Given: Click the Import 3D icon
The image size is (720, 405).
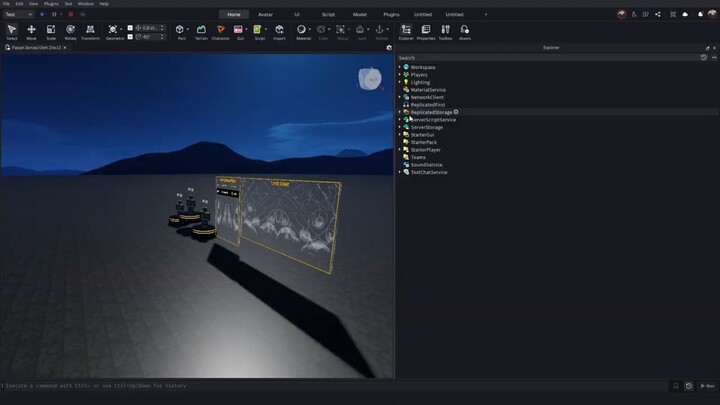Looking at the screenshot, I should [279, 32].
